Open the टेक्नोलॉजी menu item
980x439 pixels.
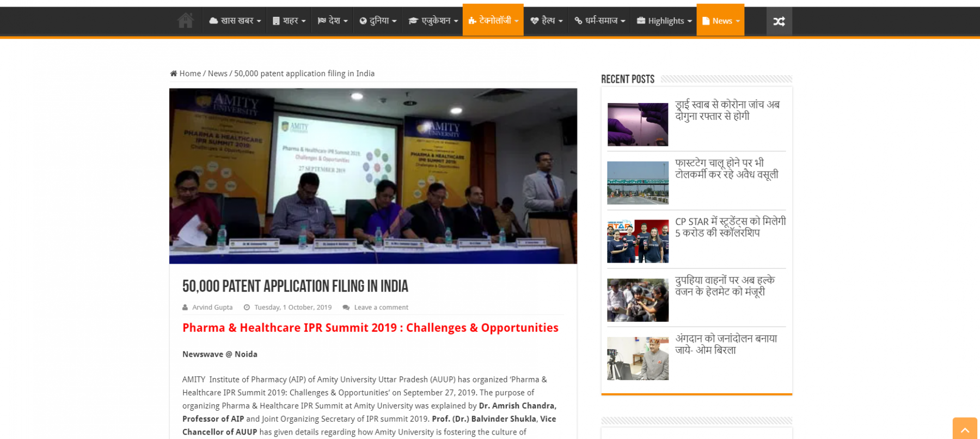[493, 21]
